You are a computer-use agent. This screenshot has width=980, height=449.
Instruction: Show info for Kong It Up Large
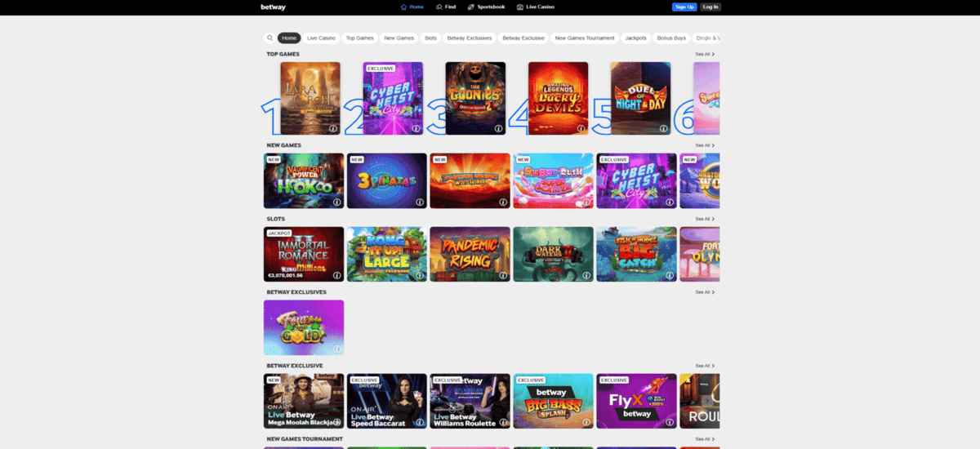(x=420, y=275)
